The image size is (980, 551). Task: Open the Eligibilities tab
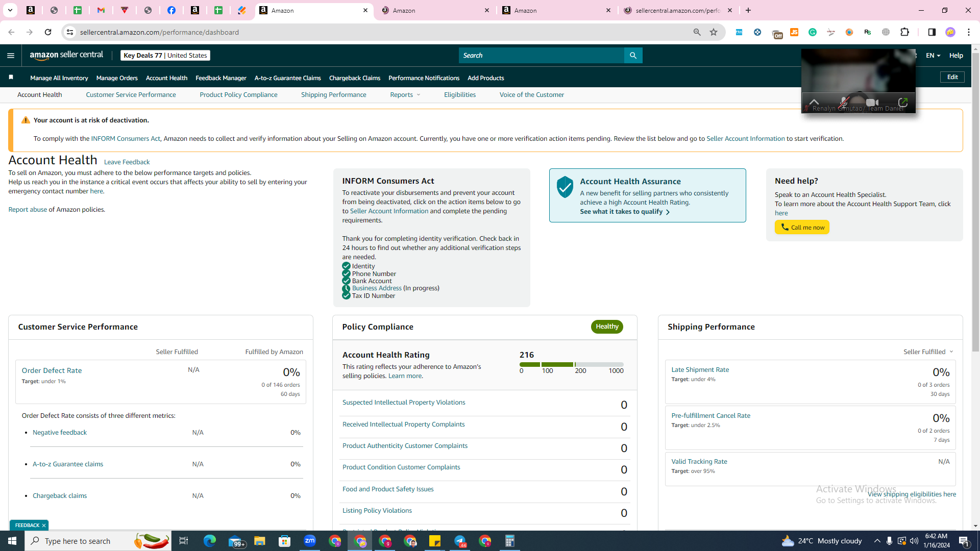460,95
